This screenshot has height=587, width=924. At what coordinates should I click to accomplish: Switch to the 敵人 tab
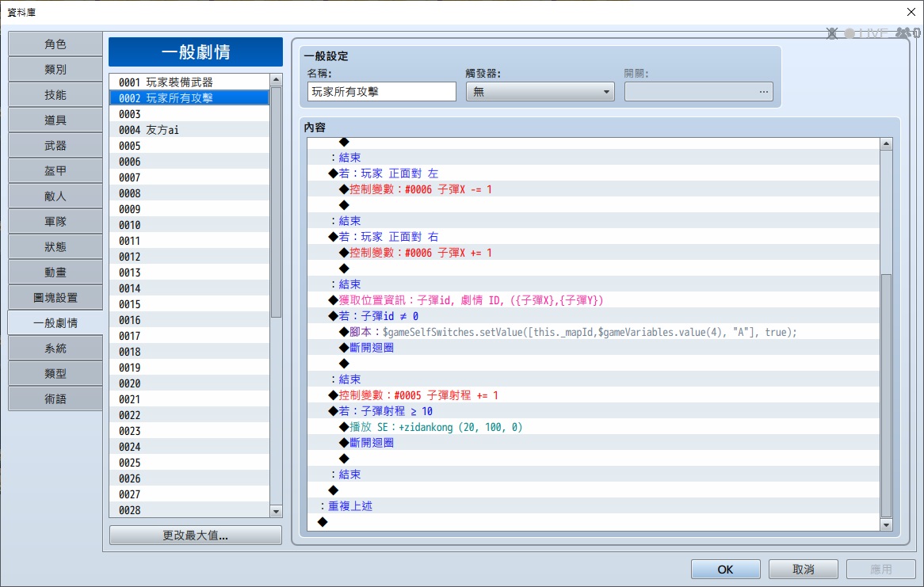55,196
